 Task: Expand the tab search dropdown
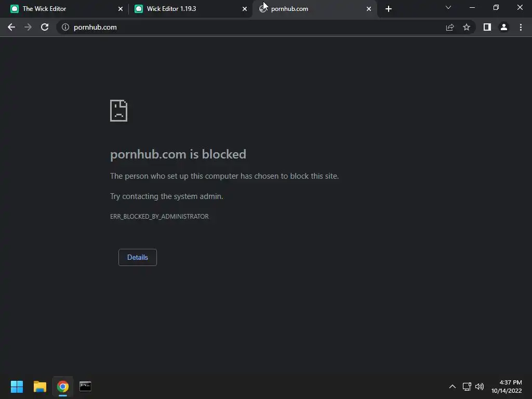tap(448, 7)
